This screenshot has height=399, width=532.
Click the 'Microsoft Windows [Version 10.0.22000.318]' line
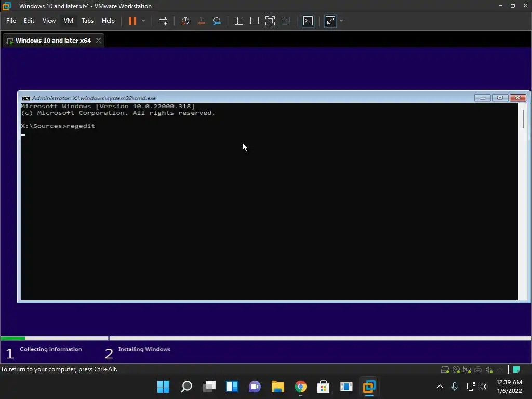click(108, 106)
